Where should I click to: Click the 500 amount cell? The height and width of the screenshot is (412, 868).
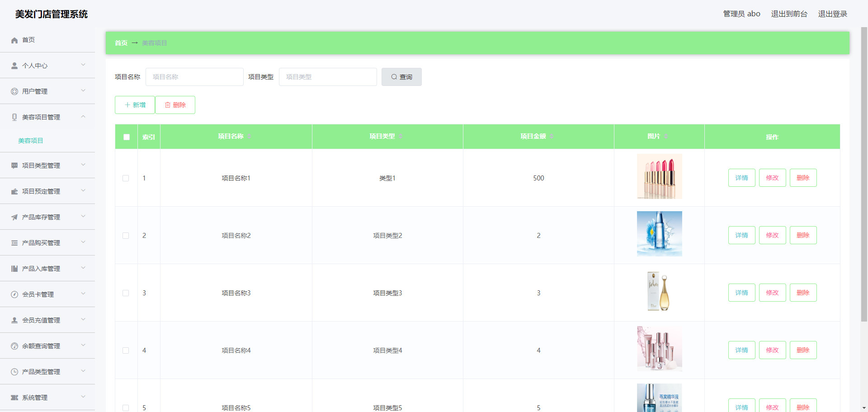pyautogui.click(x=538, y=178)
